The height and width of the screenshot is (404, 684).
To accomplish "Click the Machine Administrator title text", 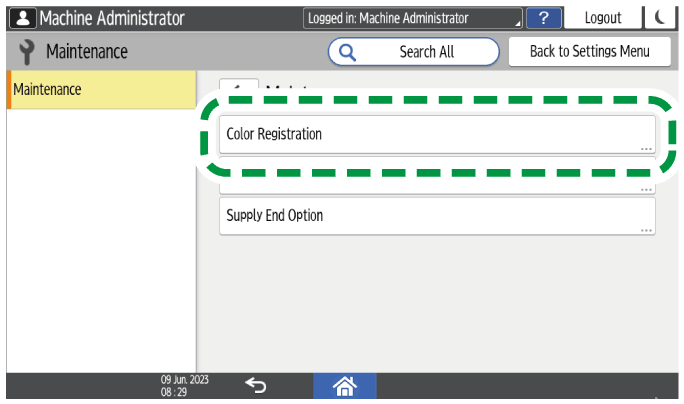I will point(112,17).
